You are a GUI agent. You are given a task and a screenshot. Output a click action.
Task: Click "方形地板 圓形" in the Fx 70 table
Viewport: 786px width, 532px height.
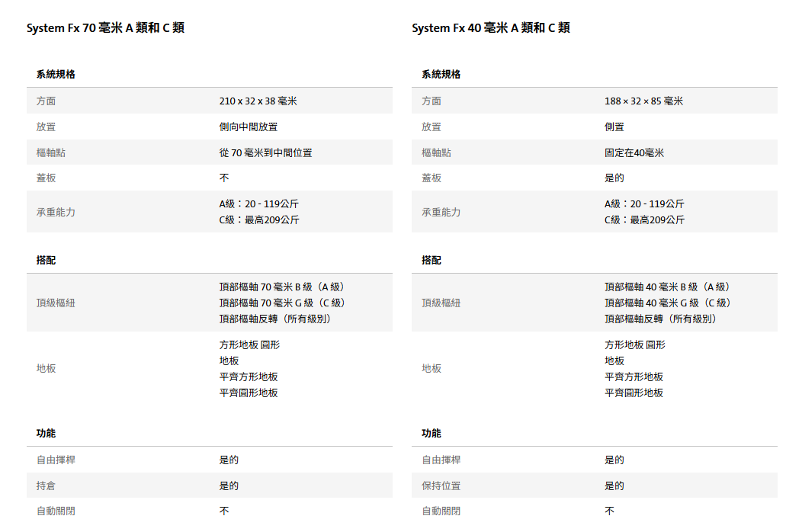coord(249,345)
